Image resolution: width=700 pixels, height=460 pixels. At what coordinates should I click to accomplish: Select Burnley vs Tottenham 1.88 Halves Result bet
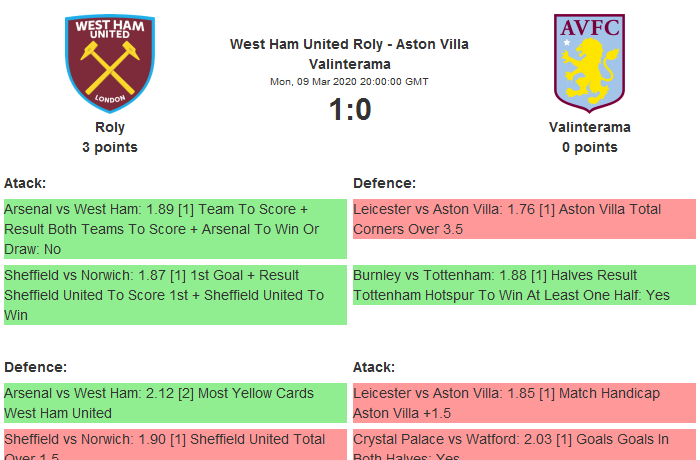[x=524, y=285]
